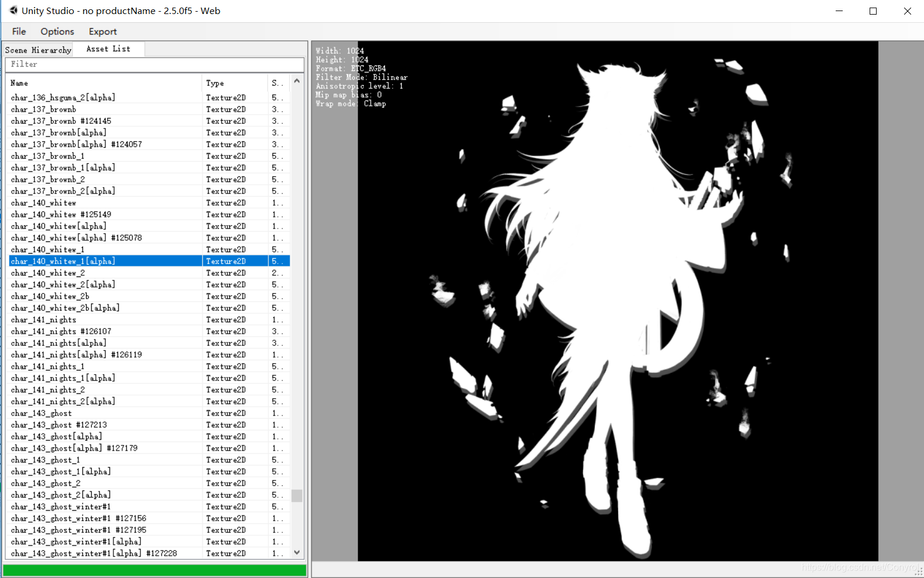924x578 pixels.
Task: Select char_143_ghost_1[alpha] row
Action: coord(149,472)
